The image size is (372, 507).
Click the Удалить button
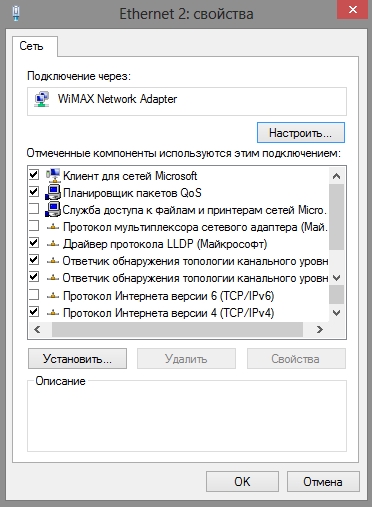click(186, 359)
